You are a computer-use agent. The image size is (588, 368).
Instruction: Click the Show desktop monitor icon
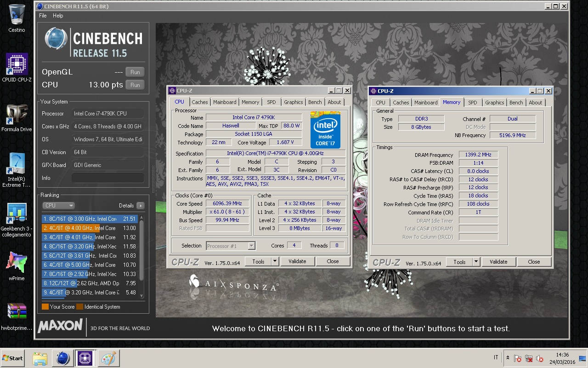pyautogui.click(x=582, y=358)
